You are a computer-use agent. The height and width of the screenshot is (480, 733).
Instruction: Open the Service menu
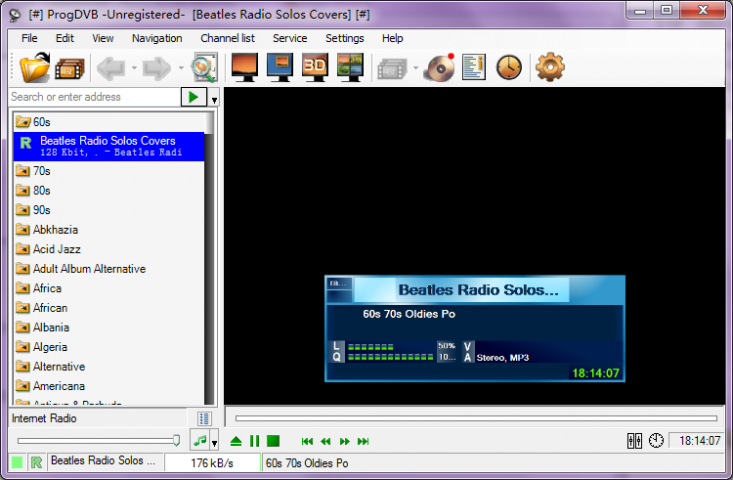[x=290, y=38]
